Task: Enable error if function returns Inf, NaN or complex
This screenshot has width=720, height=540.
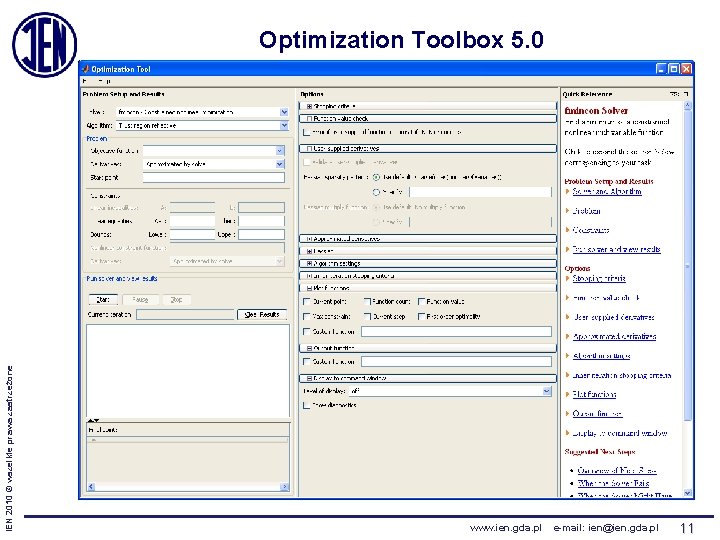Action: 306,132
